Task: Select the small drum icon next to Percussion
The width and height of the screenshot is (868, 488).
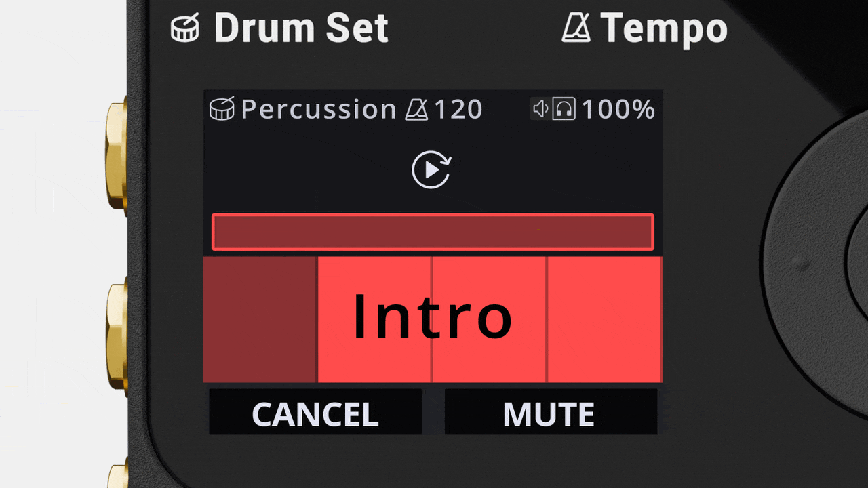Action: 222,109
